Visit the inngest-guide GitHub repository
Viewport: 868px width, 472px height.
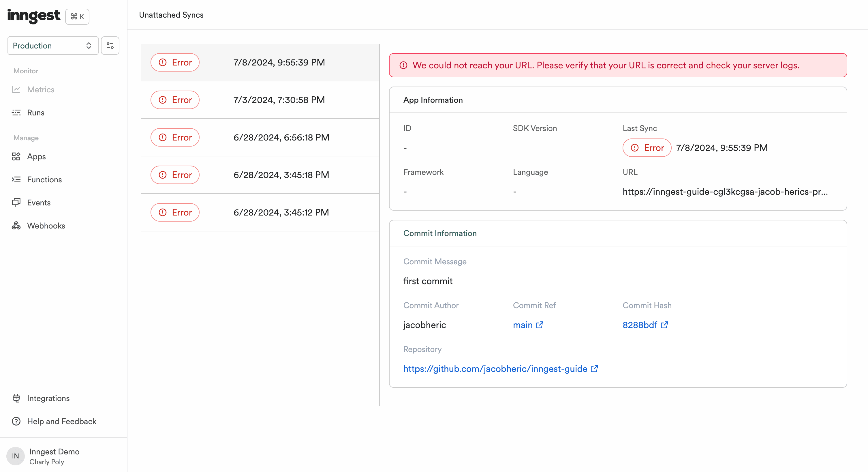point(495,368)
